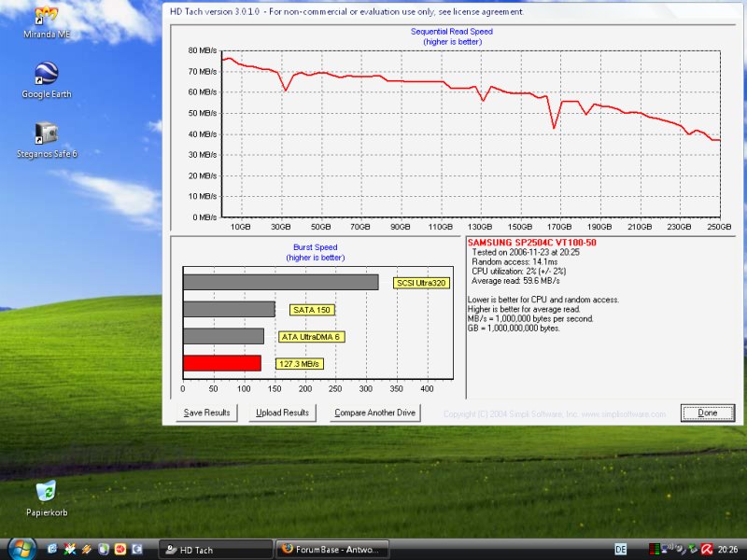Viewport: 747px width, 560px height.
Task: Click the red 127.3 MB/s burst bar
Action: [x=222, y=363]
